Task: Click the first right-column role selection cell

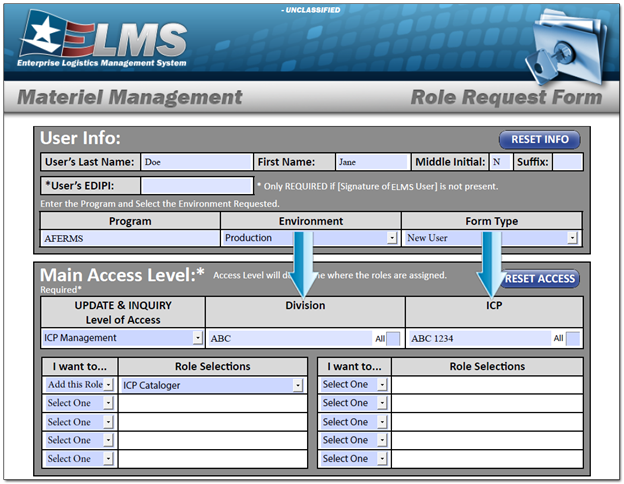Action: click(487, 384)
